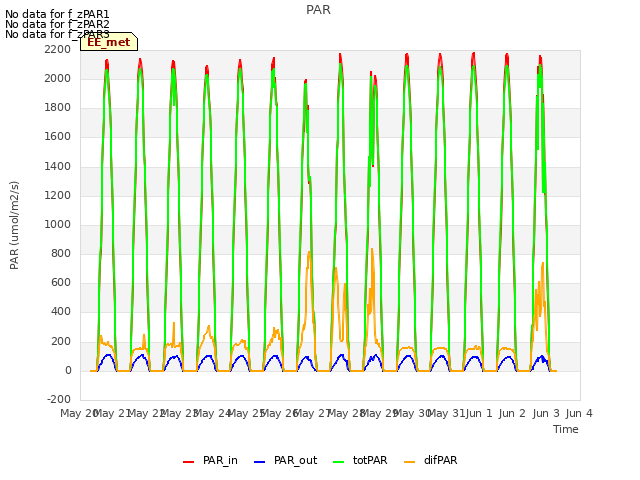Click the May 20 x-axis date label
The height and width of the screenshot is (480, 640).
[78, 413]
